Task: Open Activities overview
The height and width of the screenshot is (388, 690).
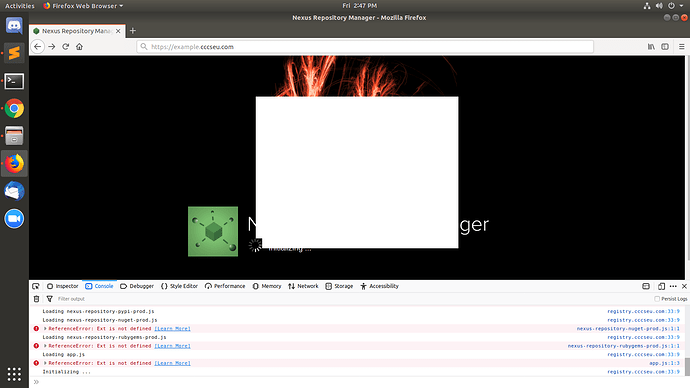Action: pyautogui.click(x=19, y=6)
